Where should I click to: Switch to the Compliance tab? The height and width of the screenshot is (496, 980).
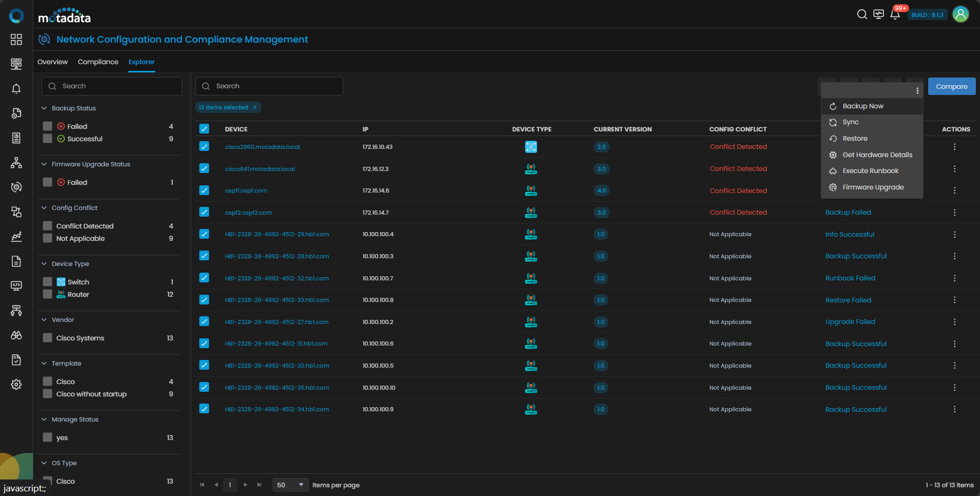point(98,62)
